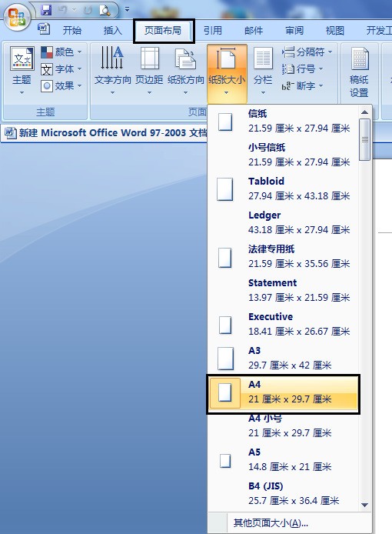Click the 稿纸设置 manuscript paper button
Screen dimensions: 392x534
pyautogui.click(x=359, y=72)
